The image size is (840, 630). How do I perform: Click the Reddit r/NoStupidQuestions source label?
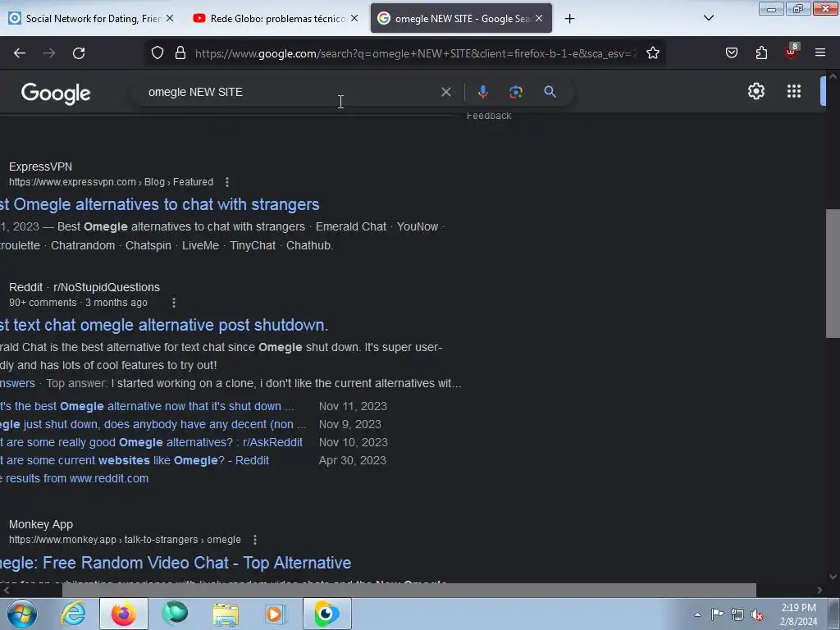(x=84, y=287)
